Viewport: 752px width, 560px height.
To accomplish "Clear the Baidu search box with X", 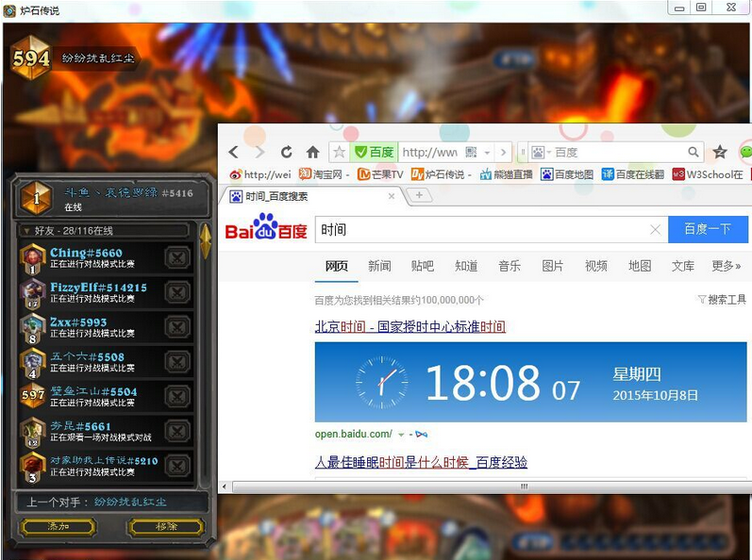I will (655, 230).
